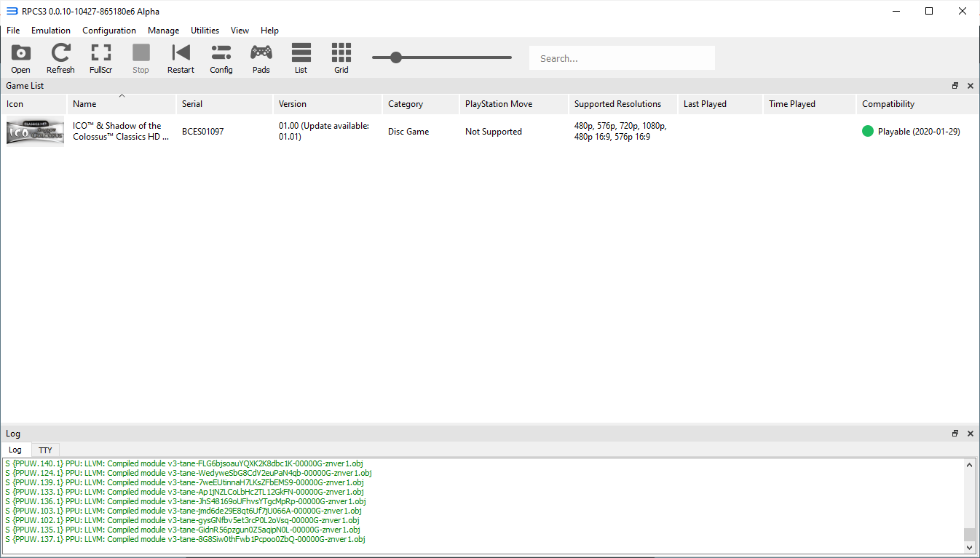
Task: Click the icon size slider handle
Action: (395, 57)
